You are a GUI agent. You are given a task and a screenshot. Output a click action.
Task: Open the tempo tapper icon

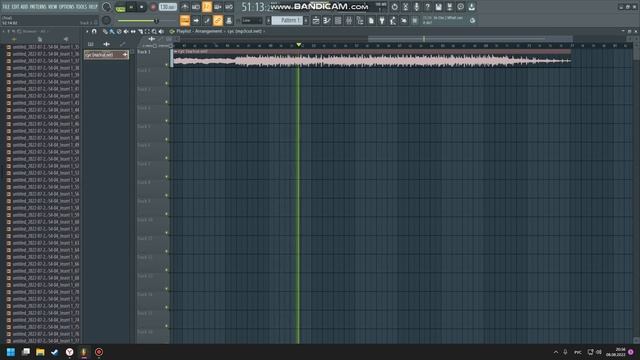(393, 20)
